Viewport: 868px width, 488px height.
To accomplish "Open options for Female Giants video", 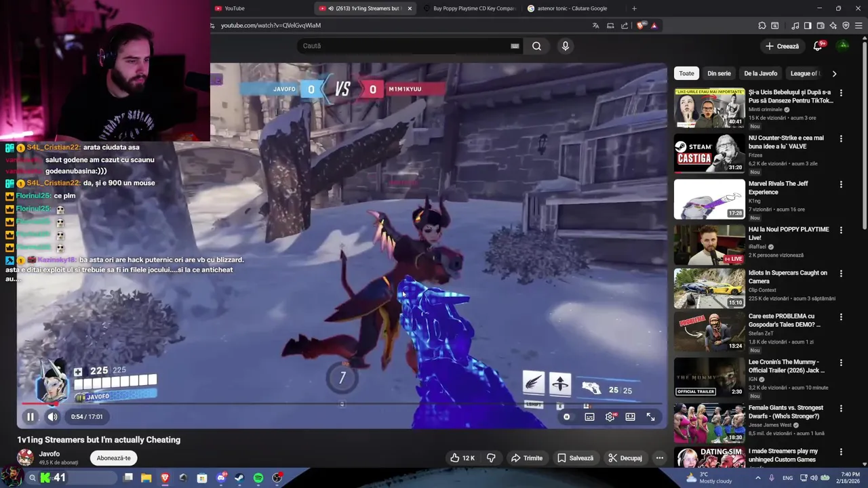I will pos(841,408).
